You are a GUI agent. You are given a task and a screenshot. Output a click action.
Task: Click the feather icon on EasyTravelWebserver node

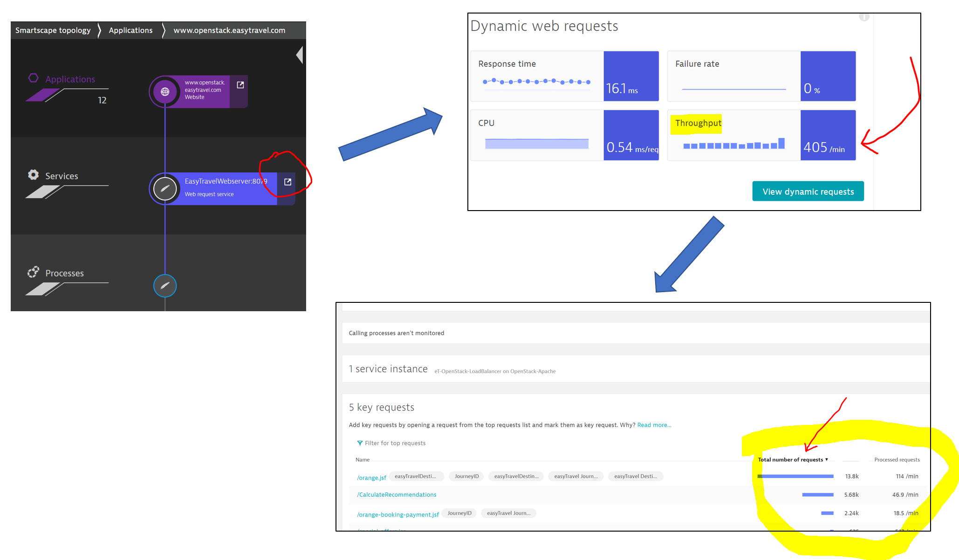click(165, 189)
